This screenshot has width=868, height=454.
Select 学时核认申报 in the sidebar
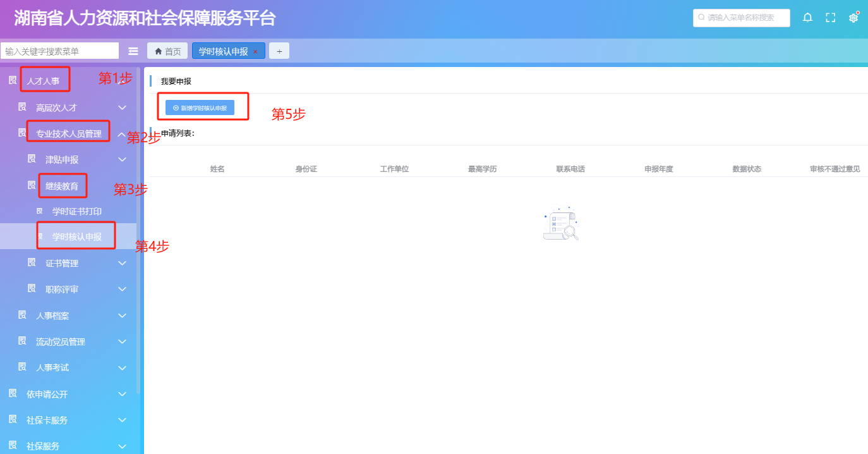coord(76,237)
